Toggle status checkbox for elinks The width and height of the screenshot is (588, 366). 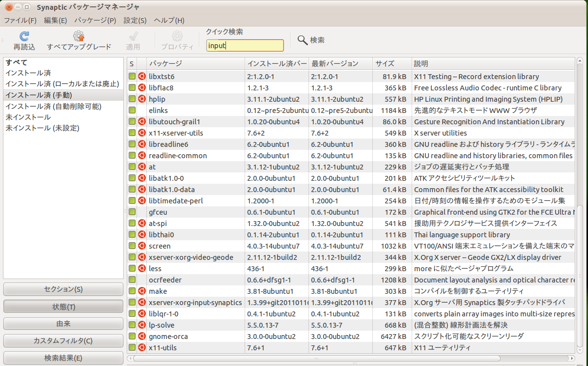132,110
